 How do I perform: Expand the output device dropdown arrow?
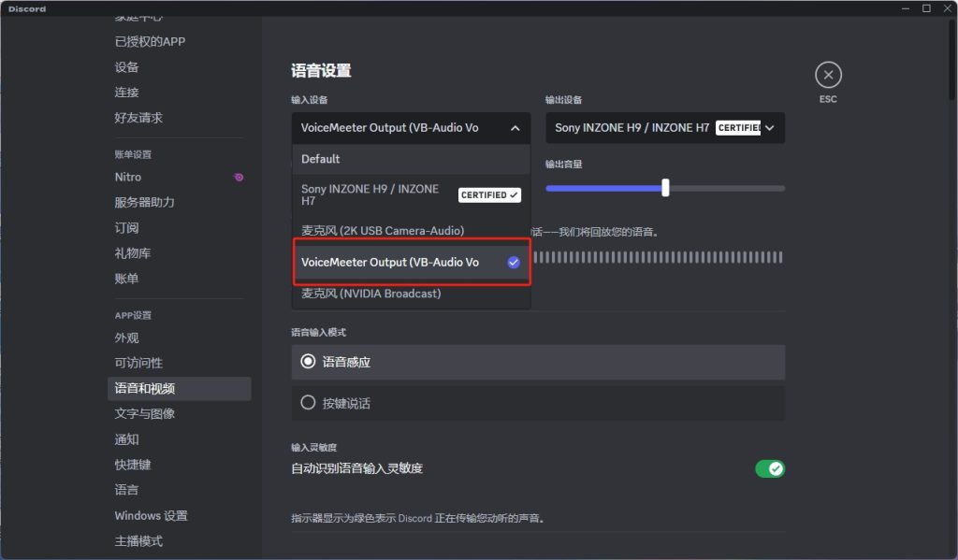tap(770, 128)
